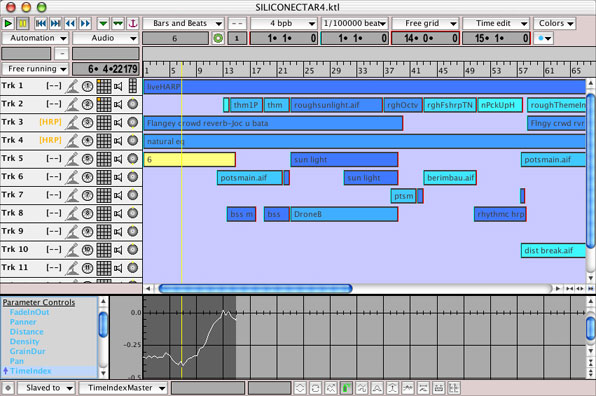The image size is (596, 396).
Task: Click the fast-forward double arrow icon
Action: (85, 23)
